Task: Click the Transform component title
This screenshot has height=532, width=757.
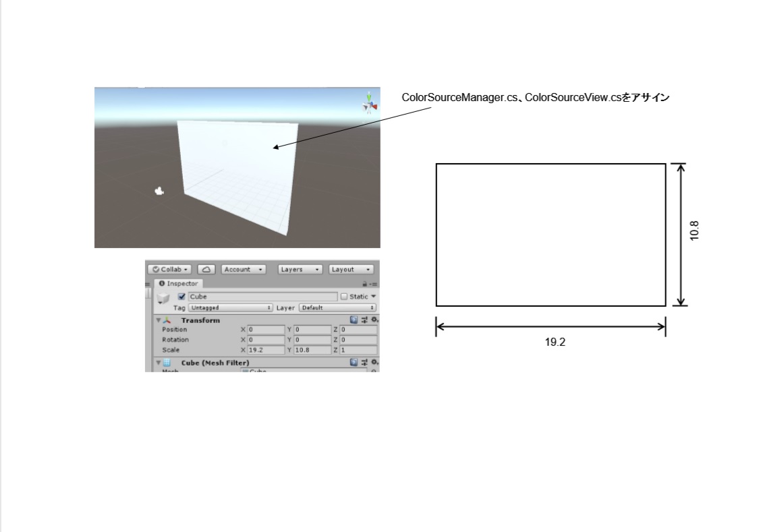Action: click(x=200, y=320)
